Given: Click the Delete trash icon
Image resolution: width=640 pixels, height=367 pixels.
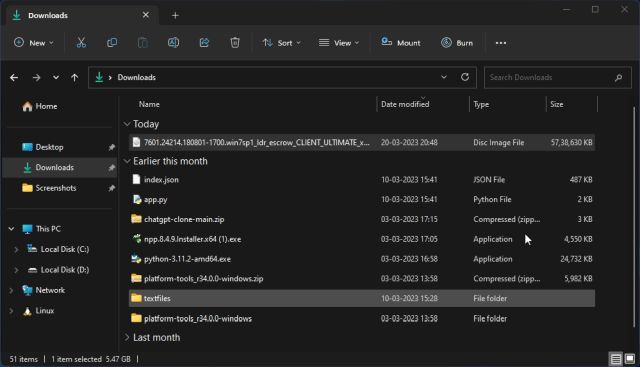Looking at the screenshot, I should click(x=235, y=42).
